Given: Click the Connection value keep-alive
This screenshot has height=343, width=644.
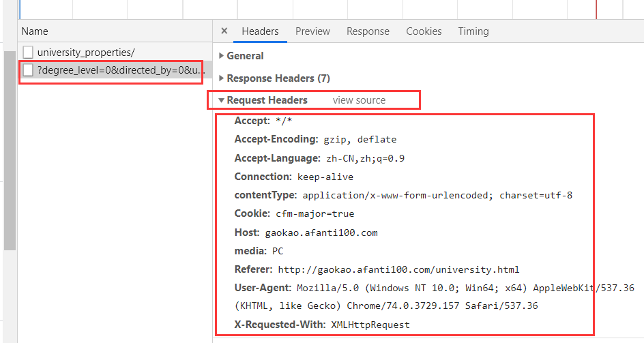Looking at the screenshot, I should [x=325, y=177].
